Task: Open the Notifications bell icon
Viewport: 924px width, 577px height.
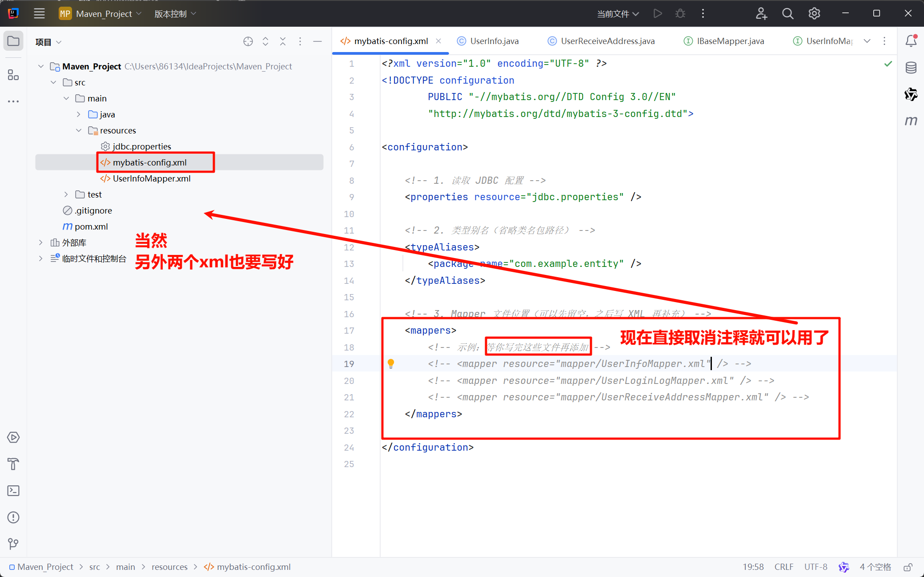Action: (x=911, y=41)
